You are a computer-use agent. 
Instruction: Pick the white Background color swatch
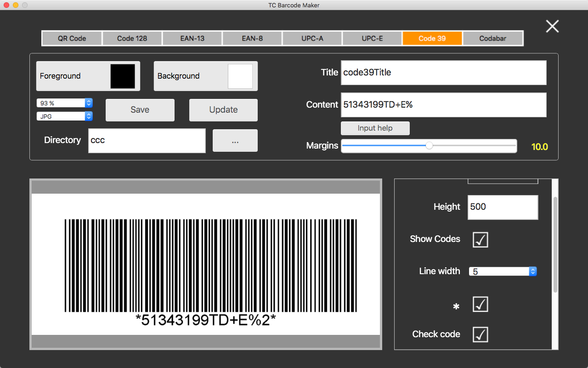coord(240,76)
